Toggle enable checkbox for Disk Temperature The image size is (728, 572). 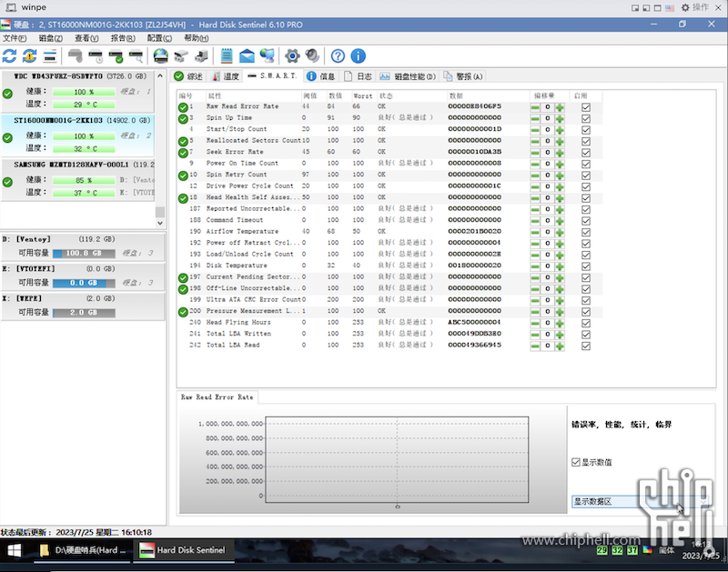click(586, 266)
